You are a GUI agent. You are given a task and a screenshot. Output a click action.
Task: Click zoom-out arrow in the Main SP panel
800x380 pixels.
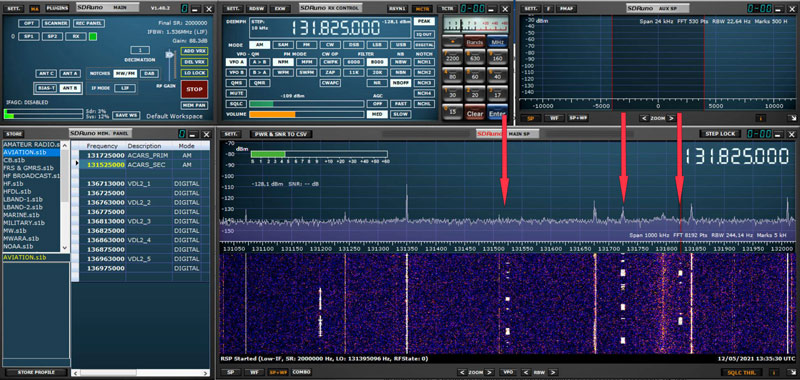click(461, 372)
